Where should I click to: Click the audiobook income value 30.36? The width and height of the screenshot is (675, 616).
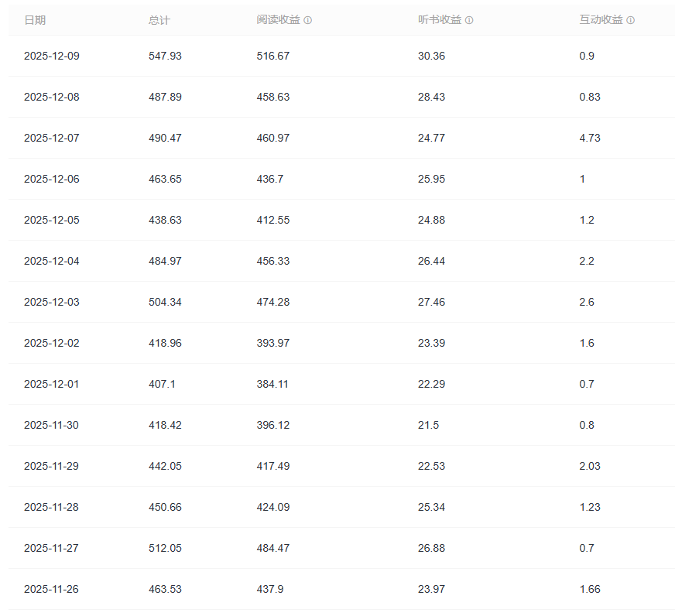point(431,56)
